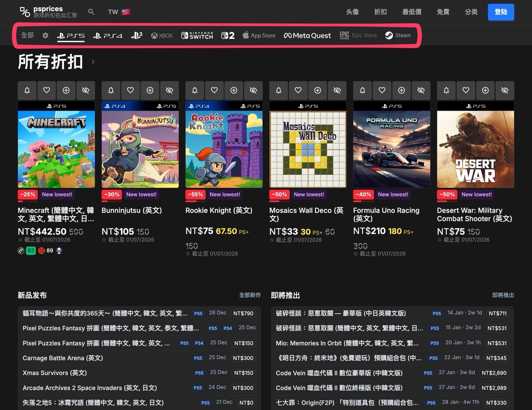
Task: Open the 分类 categories menu
Action: point(471,12)
